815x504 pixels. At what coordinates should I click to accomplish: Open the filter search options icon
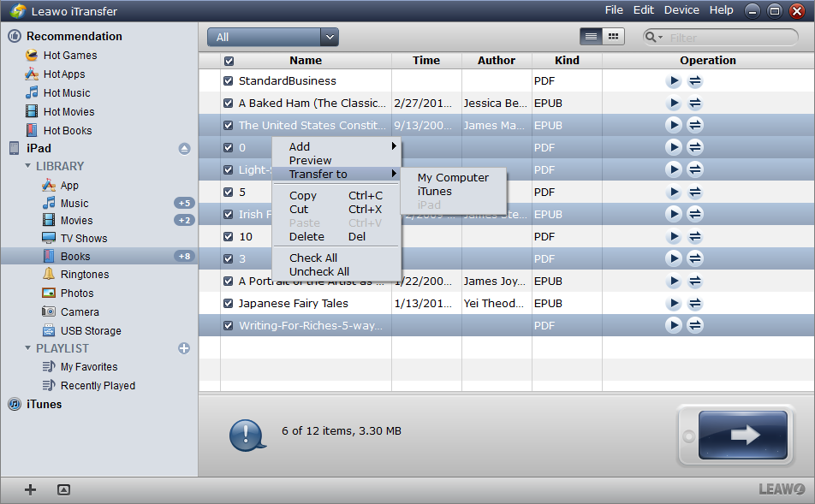653,38
